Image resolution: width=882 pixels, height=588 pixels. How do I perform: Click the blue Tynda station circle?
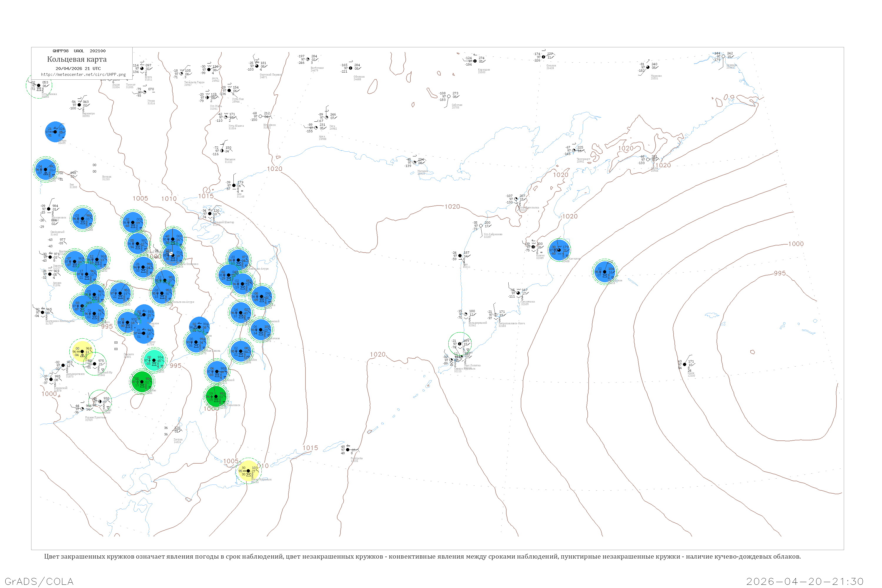(55, 132)
